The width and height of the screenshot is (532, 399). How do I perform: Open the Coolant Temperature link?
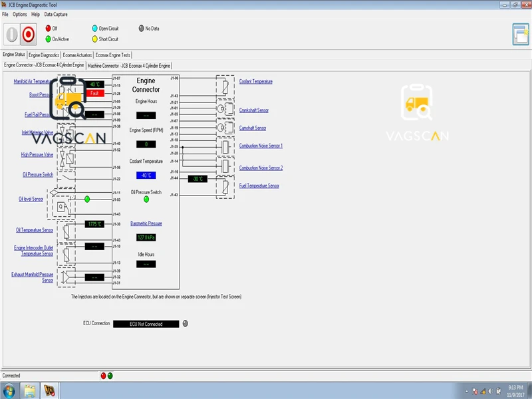[x=256, y=81]
